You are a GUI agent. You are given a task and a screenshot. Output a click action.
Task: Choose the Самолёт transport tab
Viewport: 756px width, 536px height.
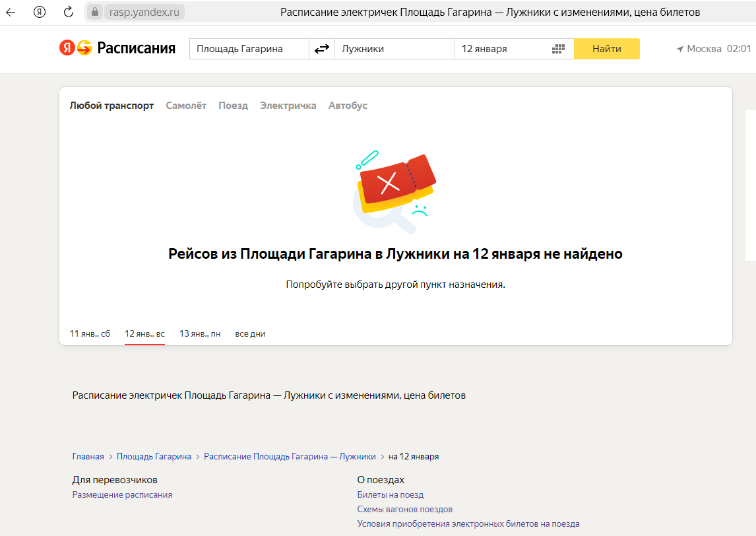click(186, 106)
